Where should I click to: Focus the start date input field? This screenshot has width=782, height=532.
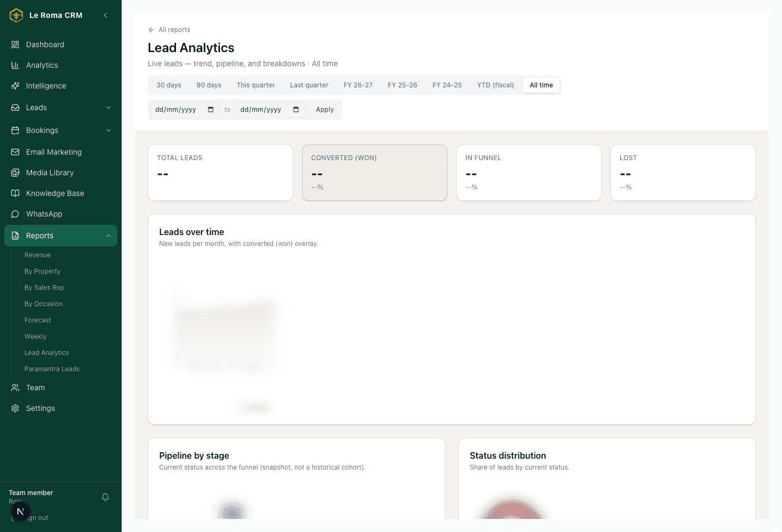point(185,110)
